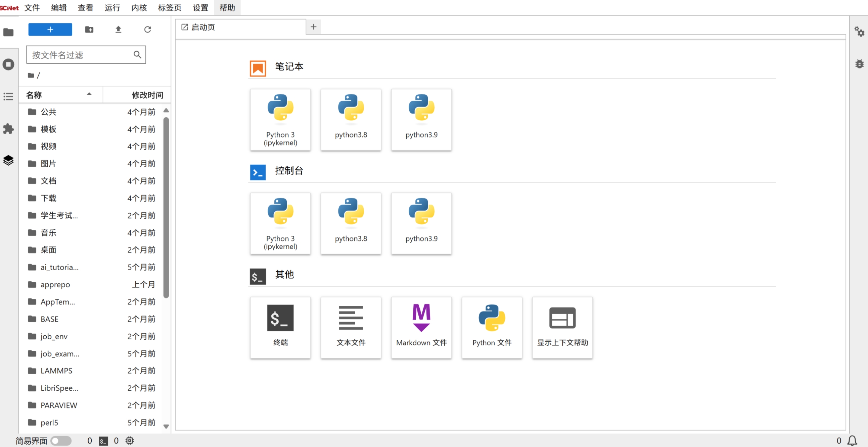This screenshot has height=447, width=868.
Task: Open python3.9 notebook under 笔记本
Action: [x=421, y=119]
